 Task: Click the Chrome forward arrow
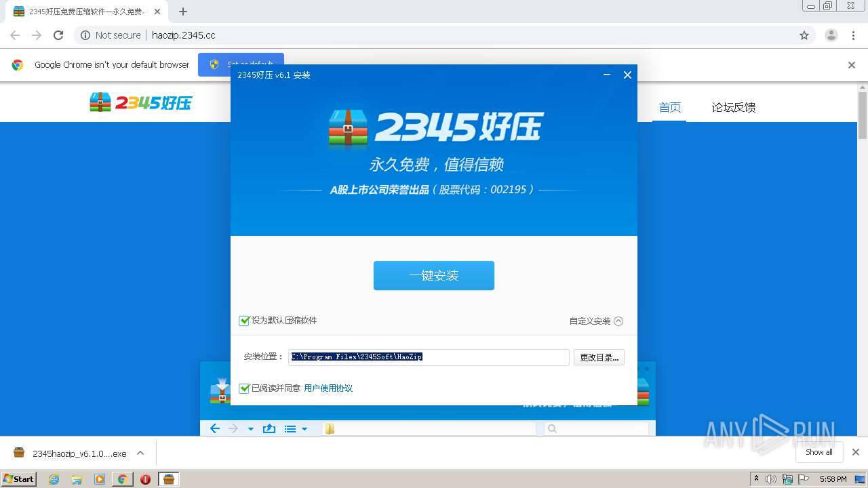(37, 35)
